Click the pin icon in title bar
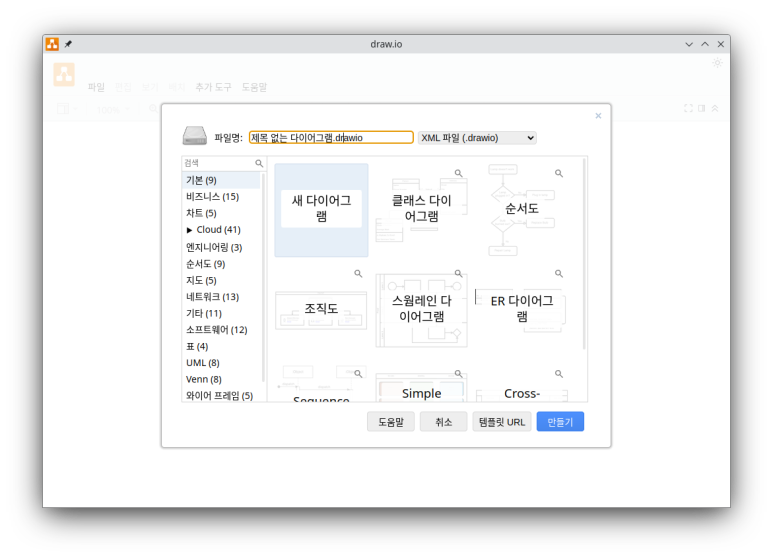 (69, 44)
